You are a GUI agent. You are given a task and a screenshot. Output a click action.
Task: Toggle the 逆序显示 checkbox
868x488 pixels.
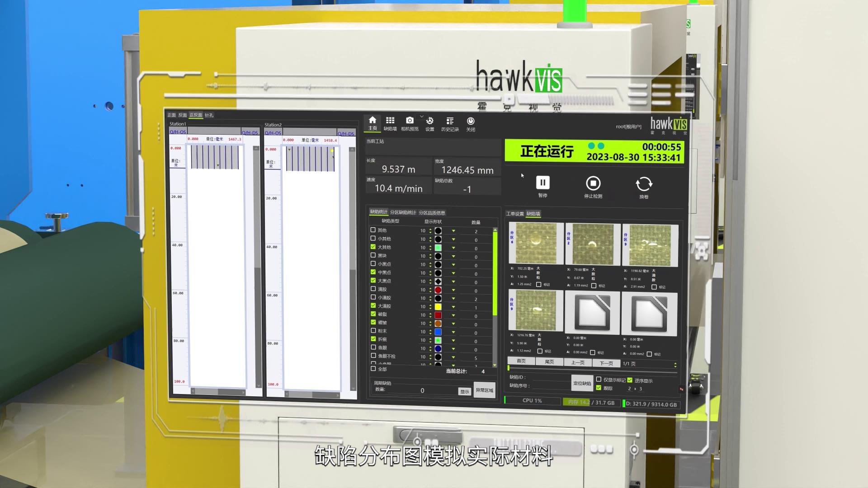point(630,380)
